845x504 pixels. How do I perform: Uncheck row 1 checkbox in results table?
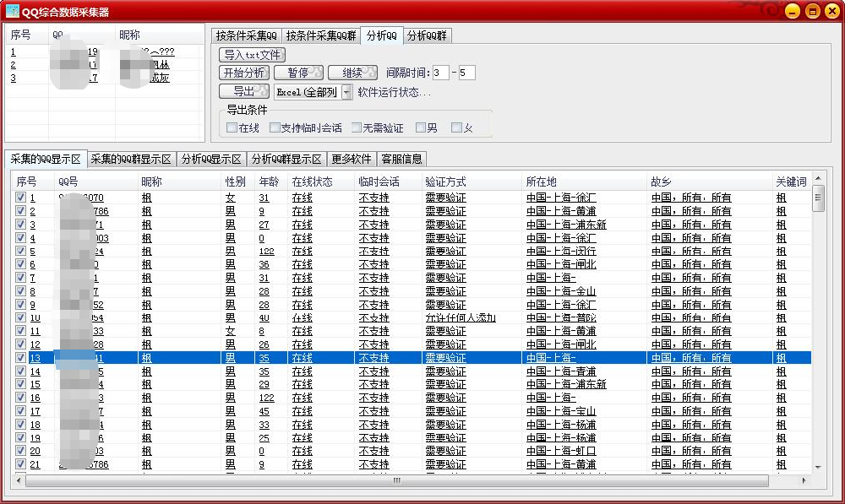pos(20,197)
